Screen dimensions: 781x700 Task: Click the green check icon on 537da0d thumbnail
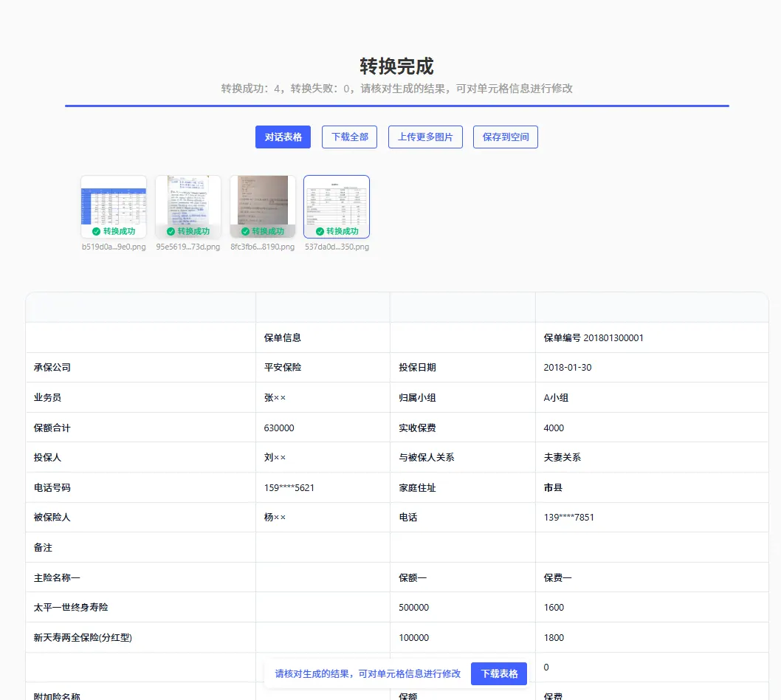click(320, 231)
